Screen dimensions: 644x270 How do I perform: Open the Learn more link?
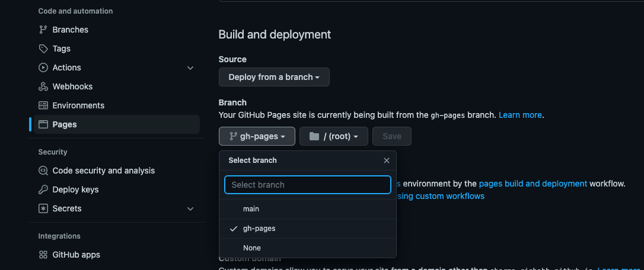click(520, 115)
